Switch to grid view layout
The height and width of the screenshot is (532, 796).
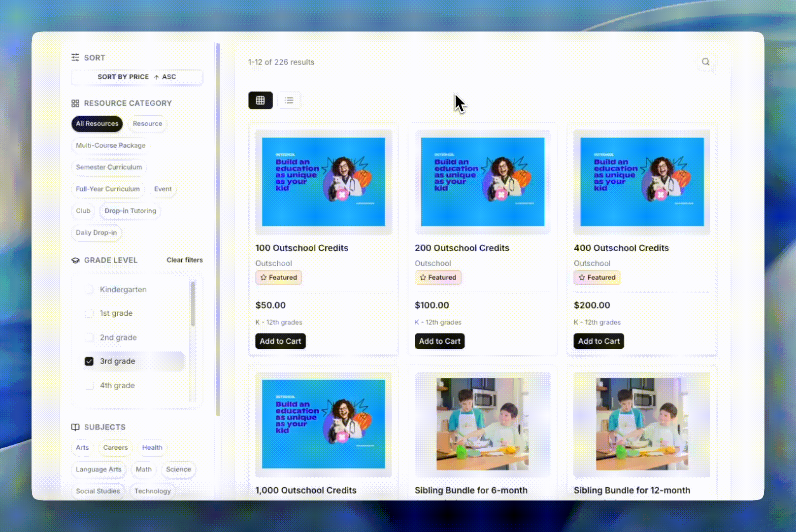(261, 100)
